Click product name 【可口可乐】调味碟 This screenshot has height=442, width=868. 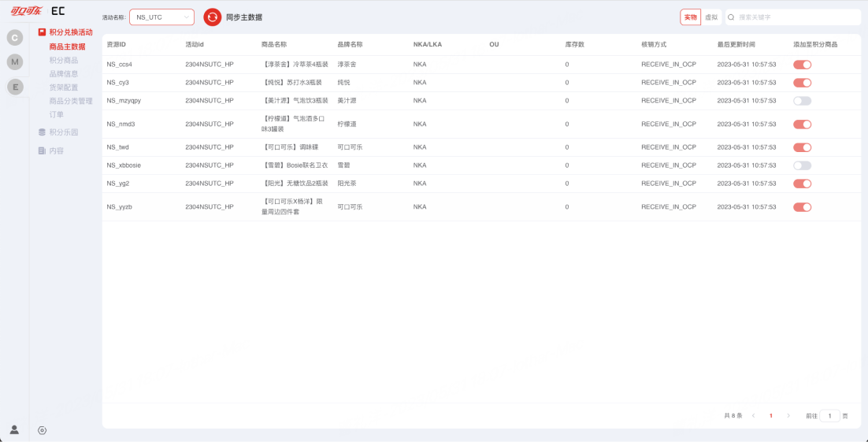pyautogui.click(x=291, y=147)
